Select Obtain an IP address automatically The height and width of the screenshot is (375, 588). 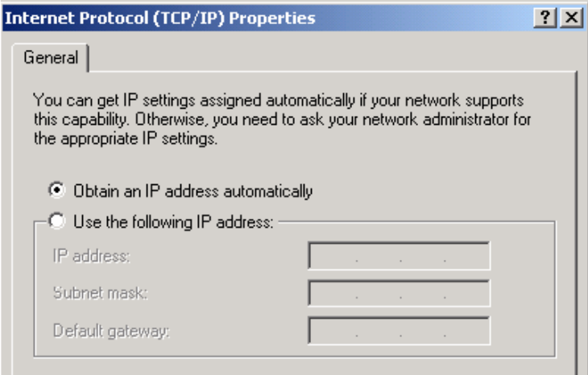(x=57, y=190)
